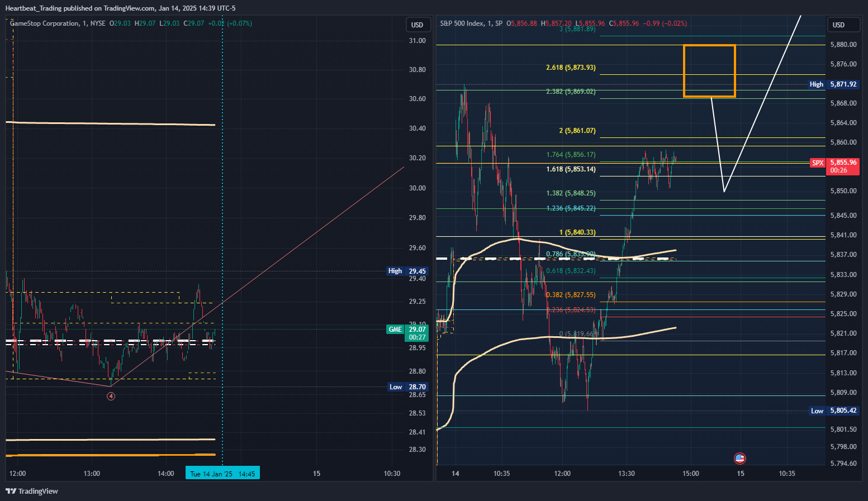This screenshot has width=868, height=501.
Task: Click the 30.00 price tick on GameStop axis
Action: click(x=418, y=188)
